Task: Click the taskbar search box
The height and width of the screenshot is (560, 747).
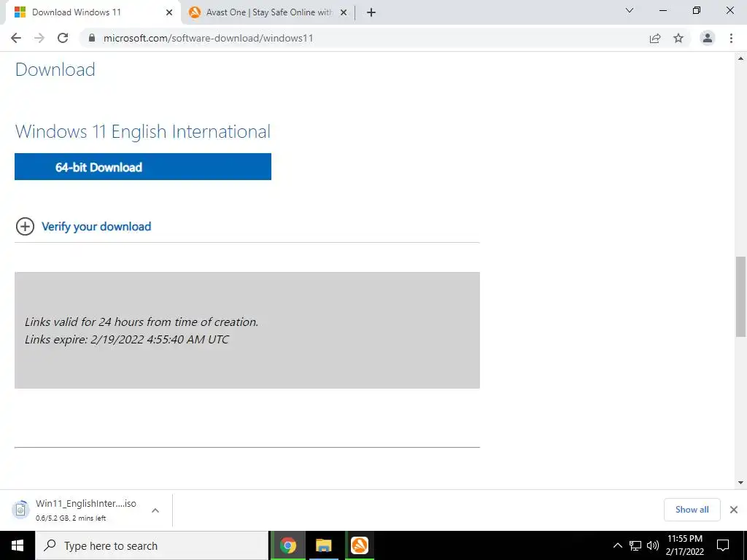Action: [152, 545]
